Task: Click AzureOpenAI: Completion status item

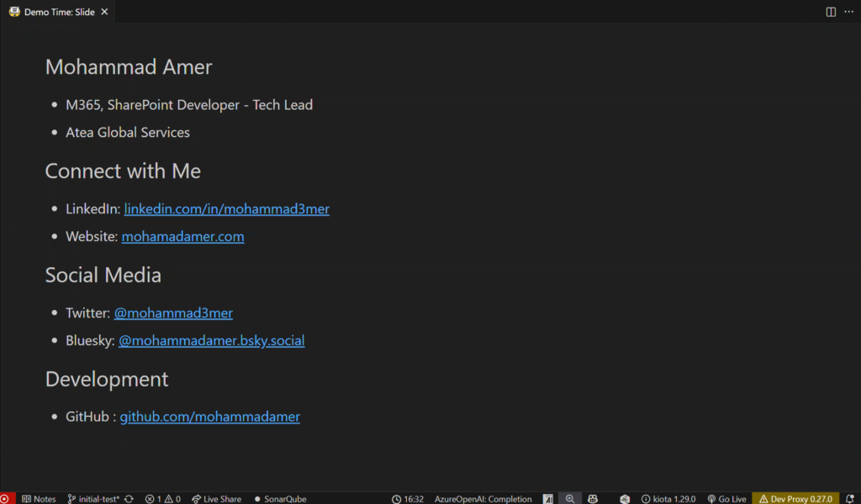Action: click(x=483, y=498)
